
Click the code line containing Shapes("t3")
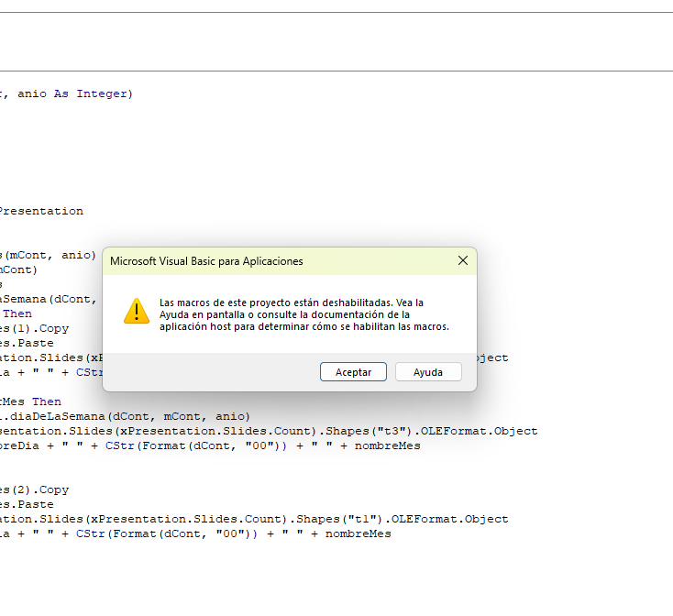[269, 431]
